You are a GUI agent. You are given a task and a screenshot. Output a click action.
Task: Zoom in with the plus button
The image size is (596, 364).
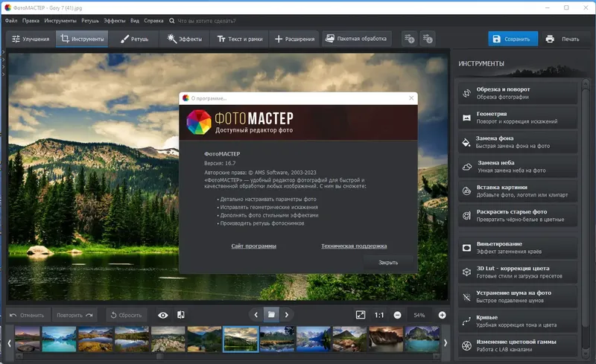click(x=442, y=315)
